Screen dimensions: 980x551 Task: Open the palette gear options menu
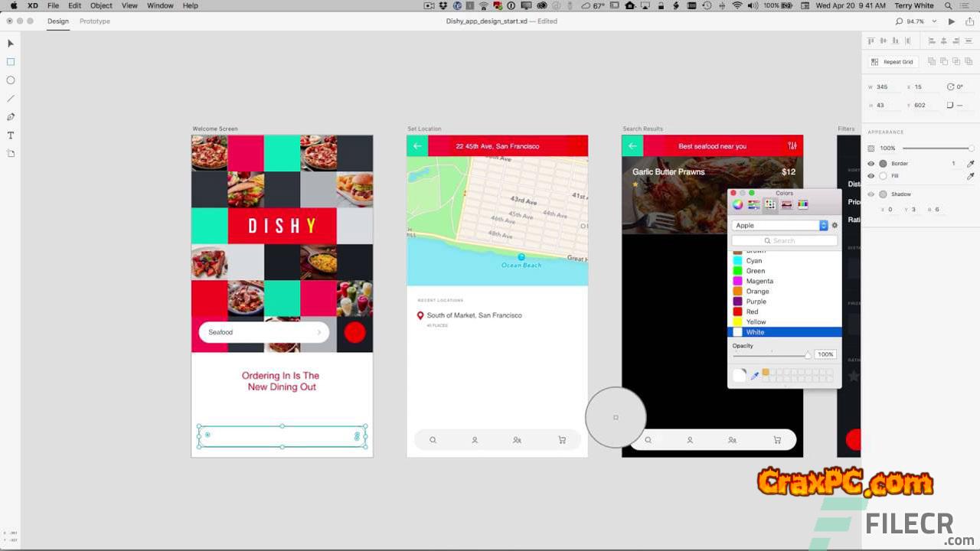click(835, 226)
